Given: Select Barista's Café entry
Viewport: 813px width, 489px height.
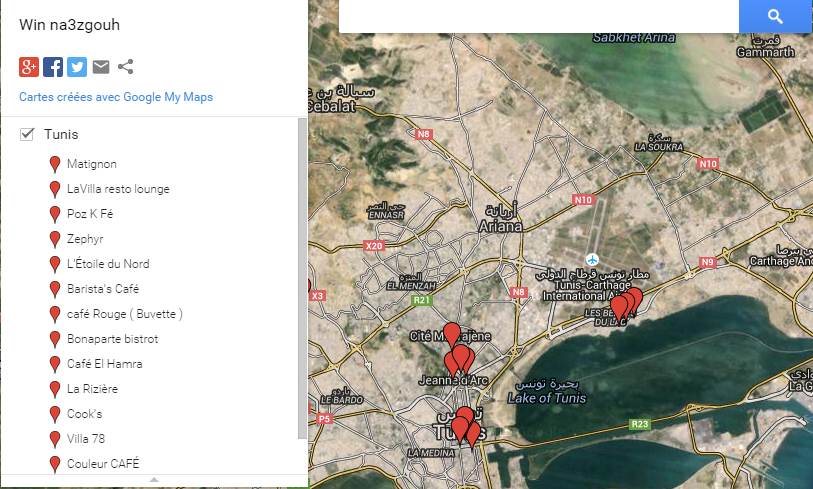Looking at the screenshot, I should pyautogui.click(x=103, y=289).
